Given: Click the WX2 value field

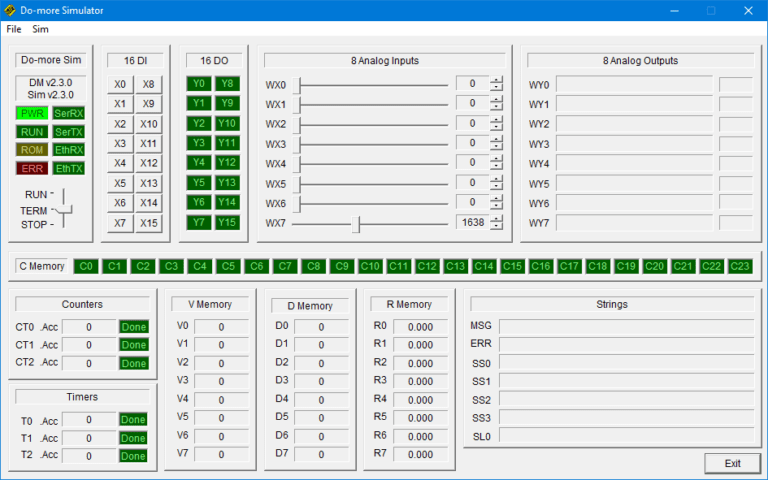Looking at the screenshot, I should [x=473, y=123].
